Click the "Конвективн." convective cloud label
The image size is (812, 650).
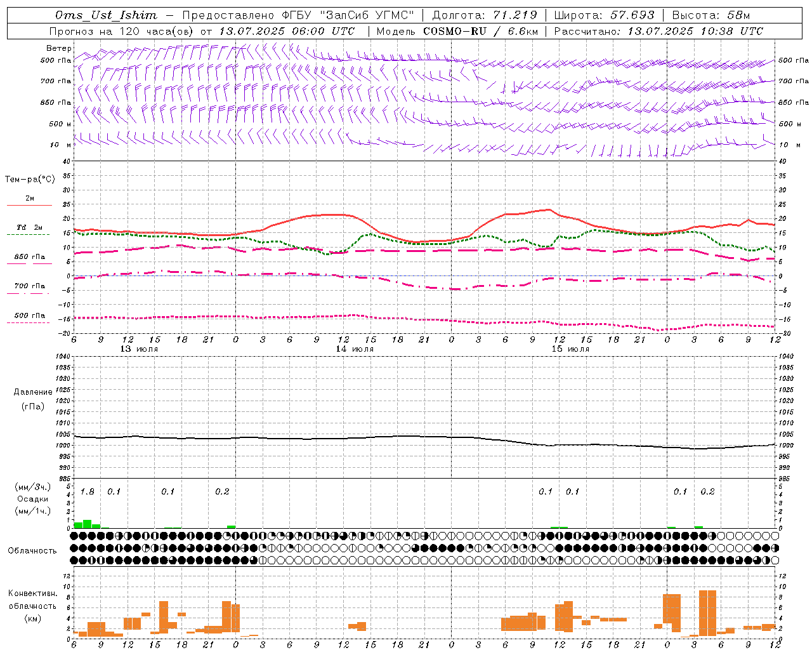pyautogui.click(x=33, y=594)
